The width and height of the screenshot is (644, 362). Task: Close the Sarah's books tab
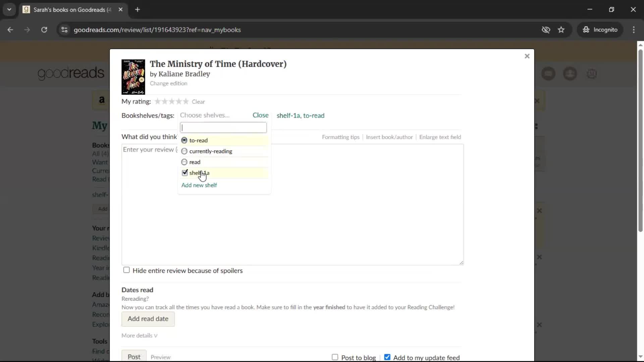tap(120, 9)
